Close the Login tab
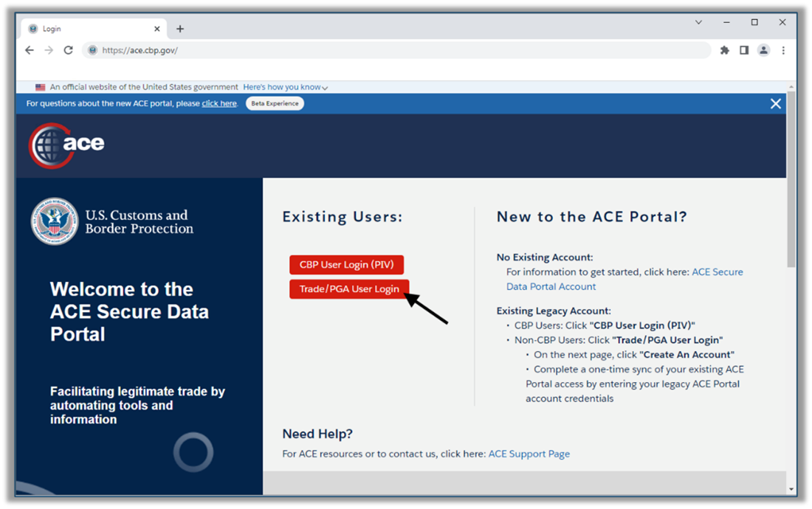The height and width of the screenshot is (509, 812). click(157, 29)
